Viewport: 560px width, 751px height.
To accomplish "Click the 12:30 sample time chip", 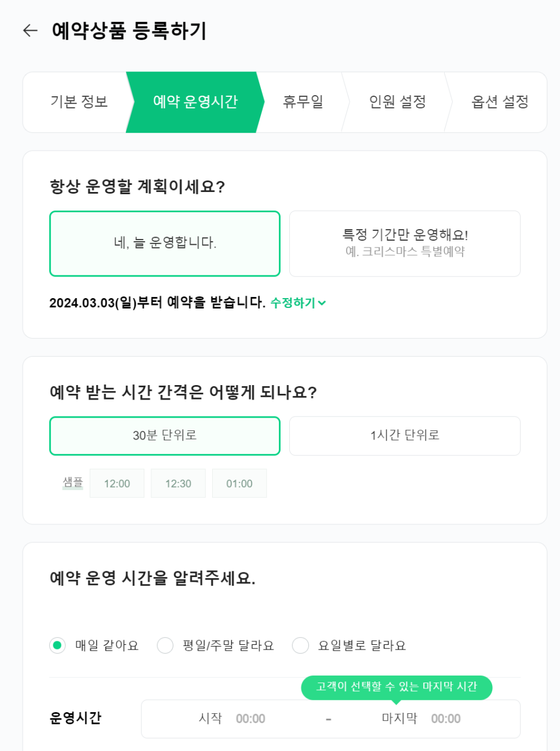I will [x=178, y=484].
